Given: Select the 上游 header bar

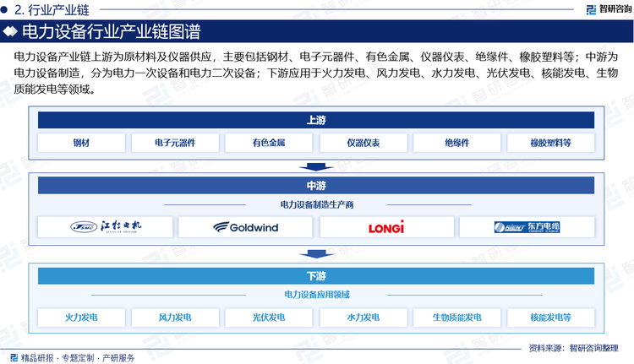Looking at the screenshot, I should pyautogui.click(x=316, y=120).
